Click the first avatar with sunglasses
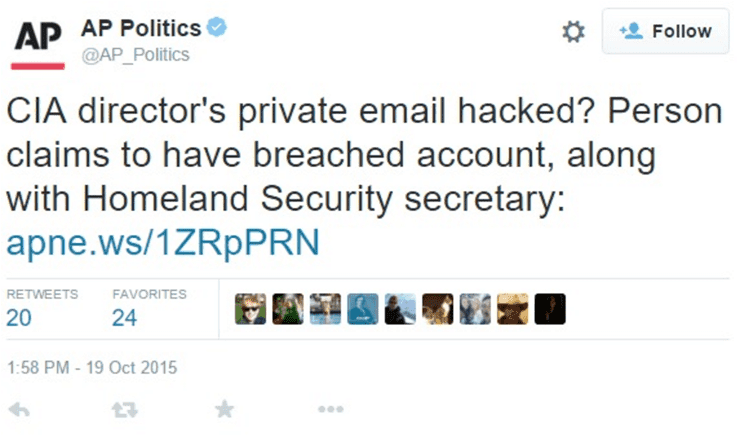 tap(252, 309)
